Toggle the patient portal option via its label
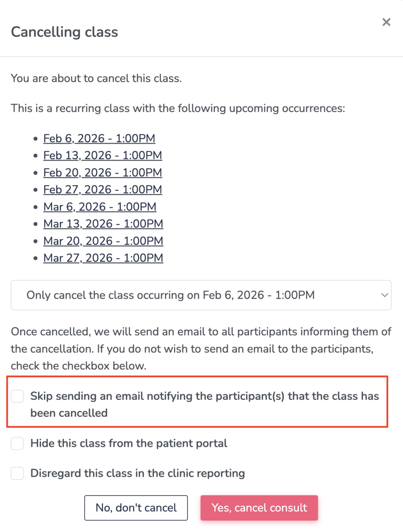Screen dimensions: 403x532 (128, 443)
